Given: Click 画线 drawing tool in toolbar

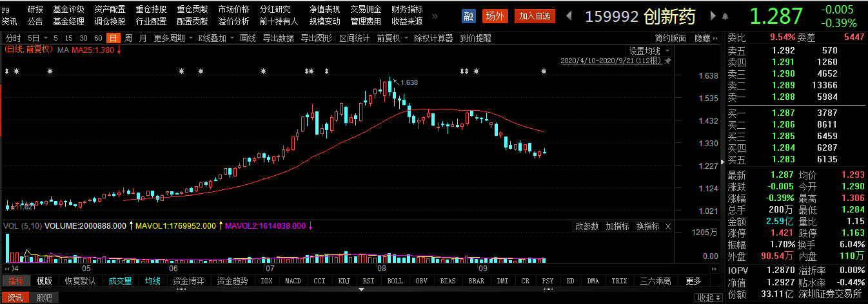Looking at the screenshot, I should (x=248, y=39).
